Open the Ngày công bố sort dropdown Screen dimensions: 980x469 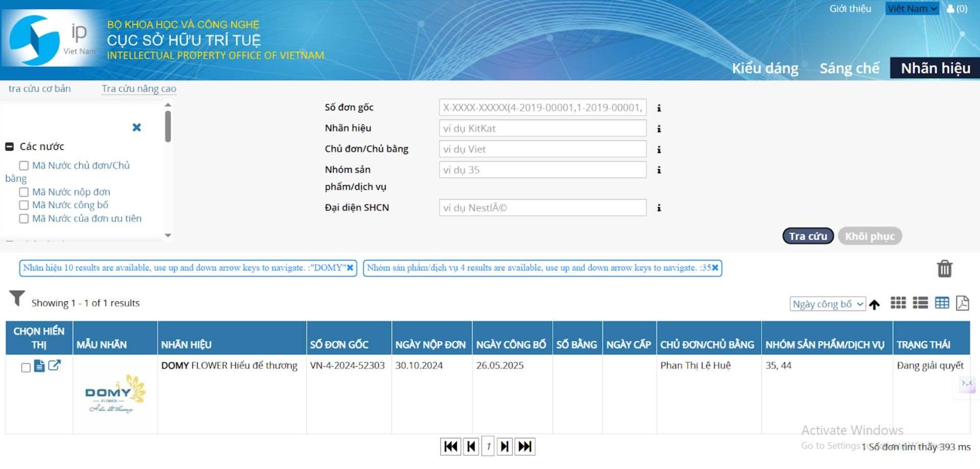click(827, 304)
